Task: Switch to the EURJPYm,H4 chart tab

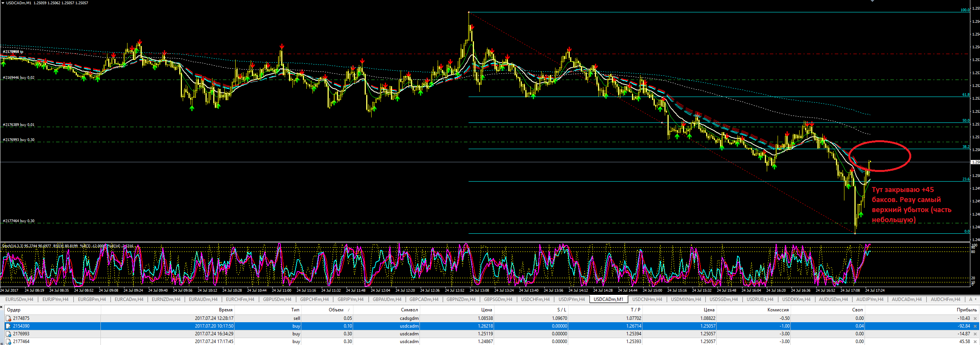Action: click(x=55, y=299)
